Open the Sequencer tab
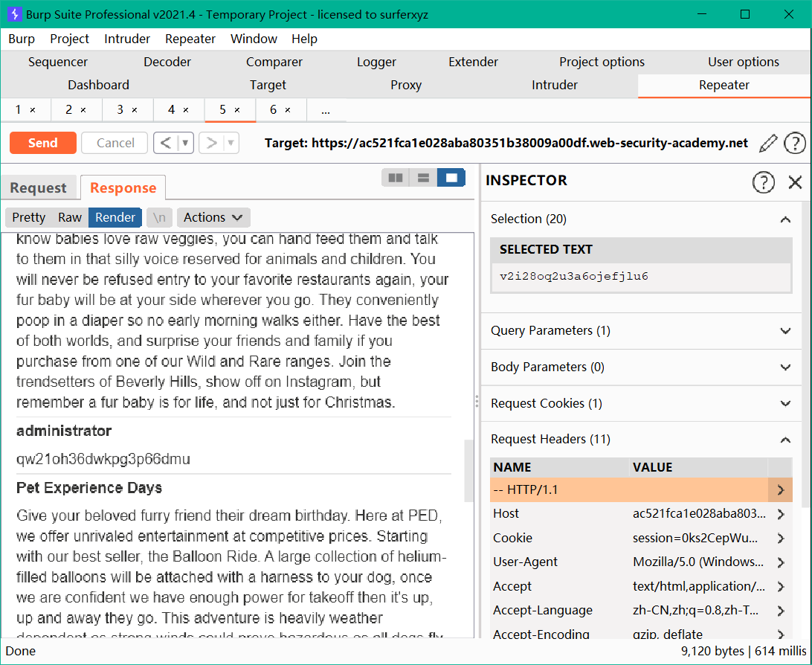Image resolution: width=812 pixels, height=665 pixels. [58, 62]
